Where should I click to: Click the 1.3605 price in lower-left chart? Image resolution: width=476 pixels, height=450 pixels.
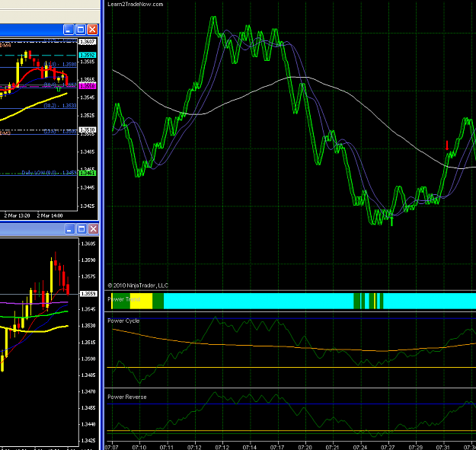click(x=88, y=244)
